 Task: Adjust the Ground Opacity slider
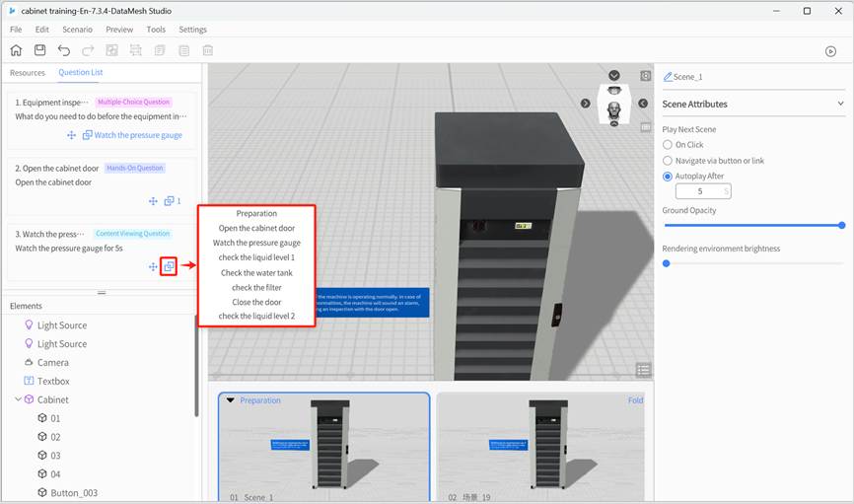[841, 225]
